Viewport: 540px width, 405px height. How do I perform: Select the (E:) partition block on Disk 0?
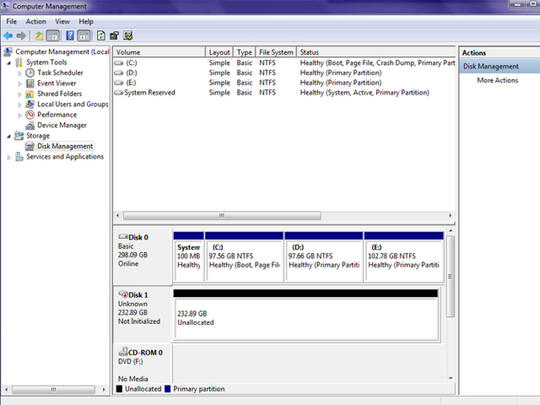[404, 257]
